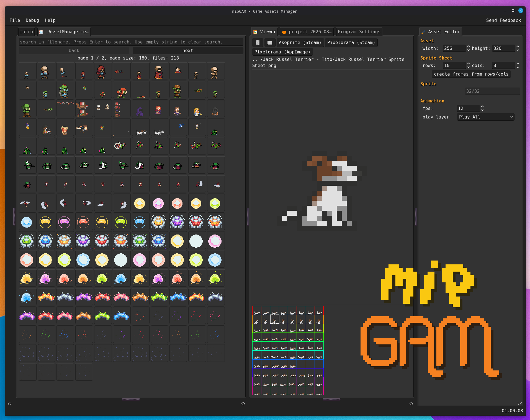Decrease the height value with down arrow

point(518,50)
